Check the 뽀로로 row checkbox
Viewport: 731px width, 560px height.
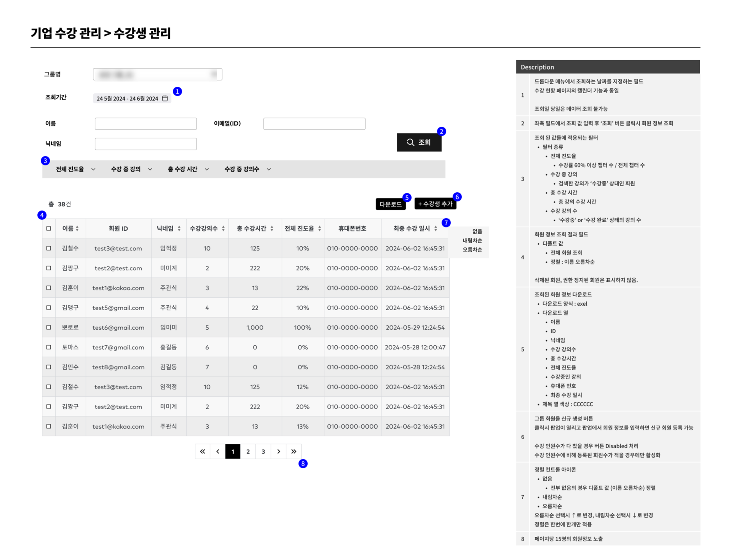coord(49,327)
